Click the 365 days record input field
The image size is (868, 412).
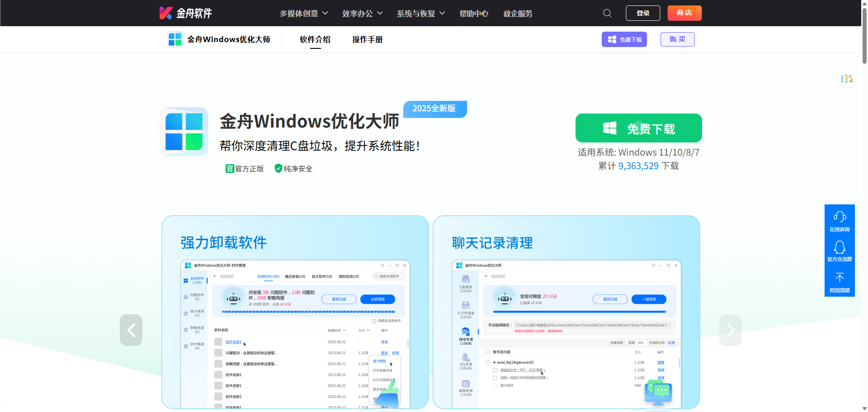pos(642,342)
